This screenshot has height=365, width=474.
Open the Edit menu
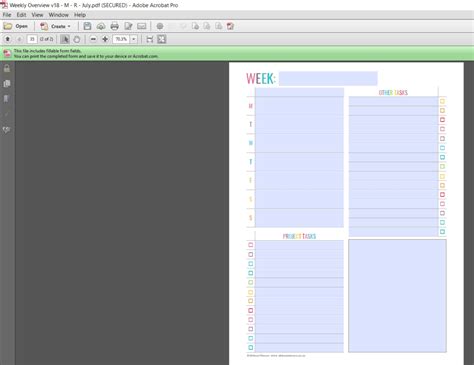point(21,15)
